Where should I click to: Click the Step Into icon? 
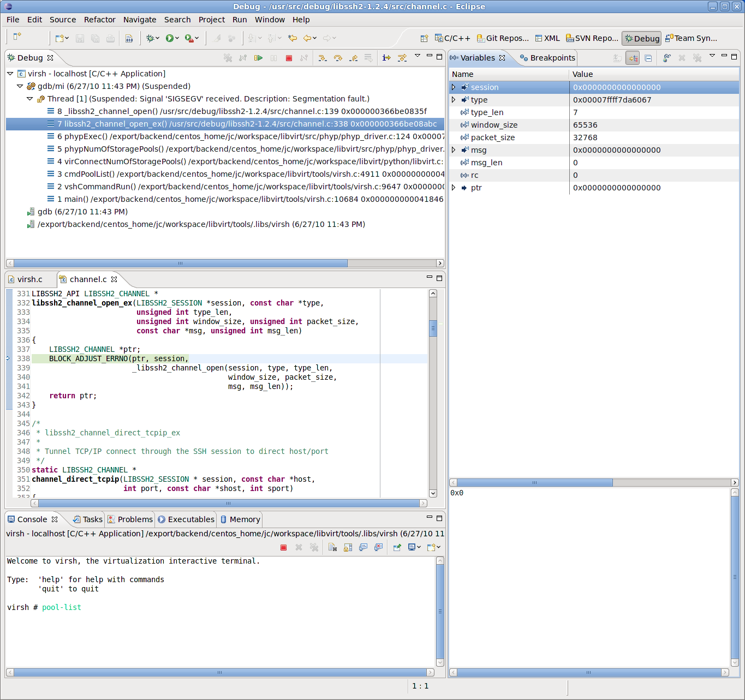tap(323, 58)
